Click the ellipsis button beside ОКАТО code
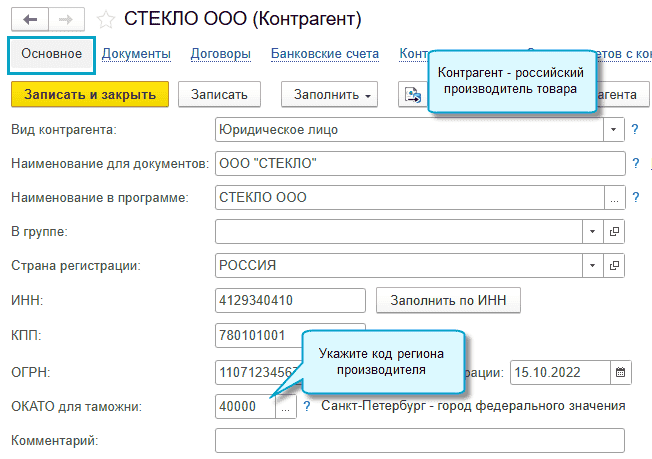The height and width of the screenshot is (459, 652). 286,407
